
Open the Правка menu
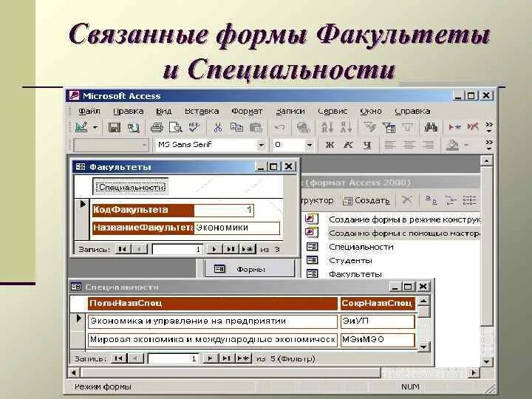coord(128,111)
